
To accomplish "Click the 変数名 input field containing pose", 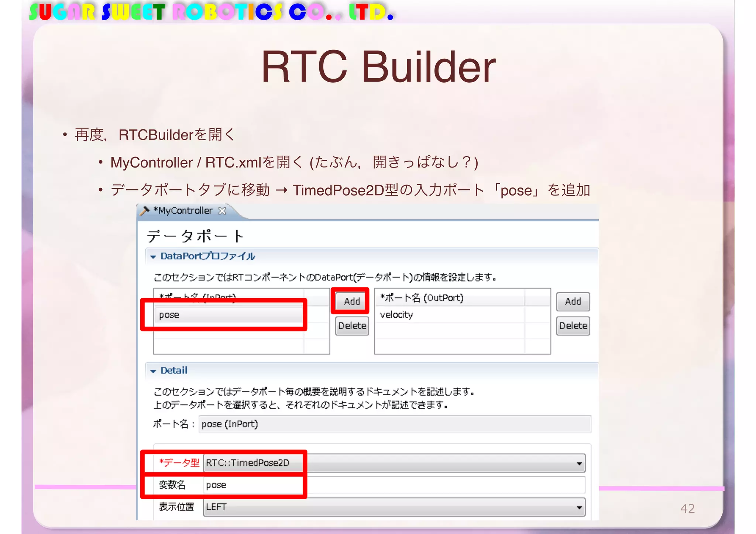I will pos(394,485).
